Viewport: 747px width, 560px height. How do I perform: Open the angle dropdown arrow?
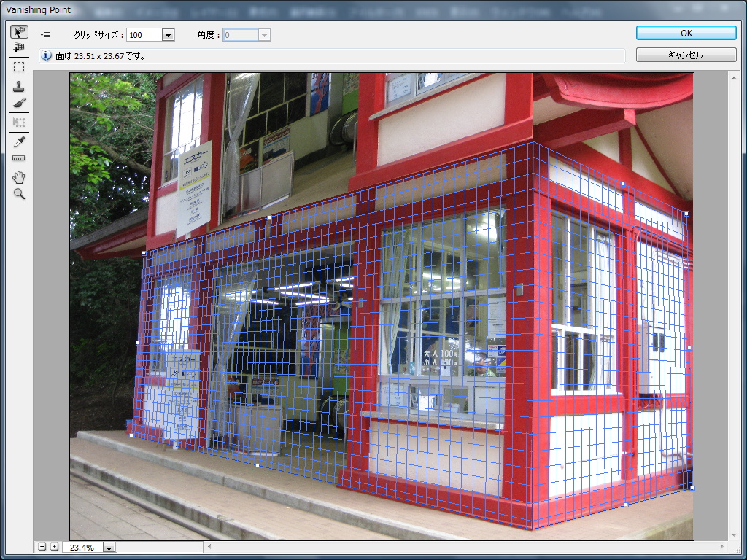click(x=264, y=35)
